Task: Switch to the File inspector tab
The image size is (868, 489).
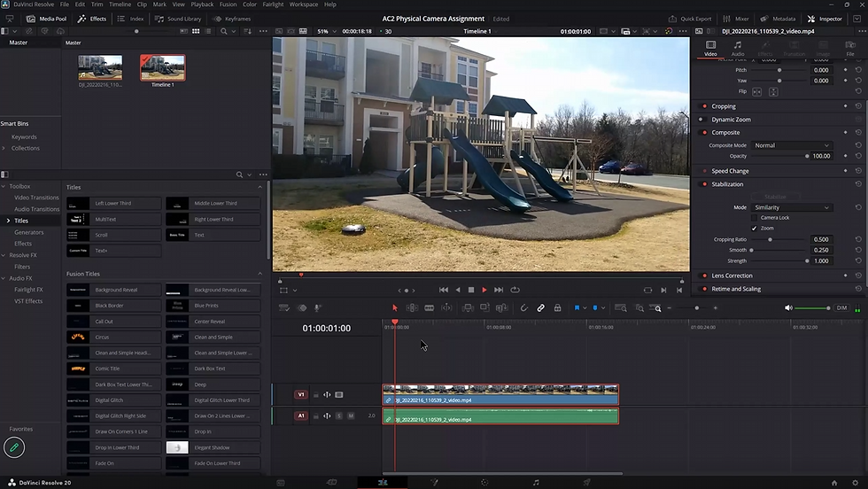Action: click(x=850, y=48)
